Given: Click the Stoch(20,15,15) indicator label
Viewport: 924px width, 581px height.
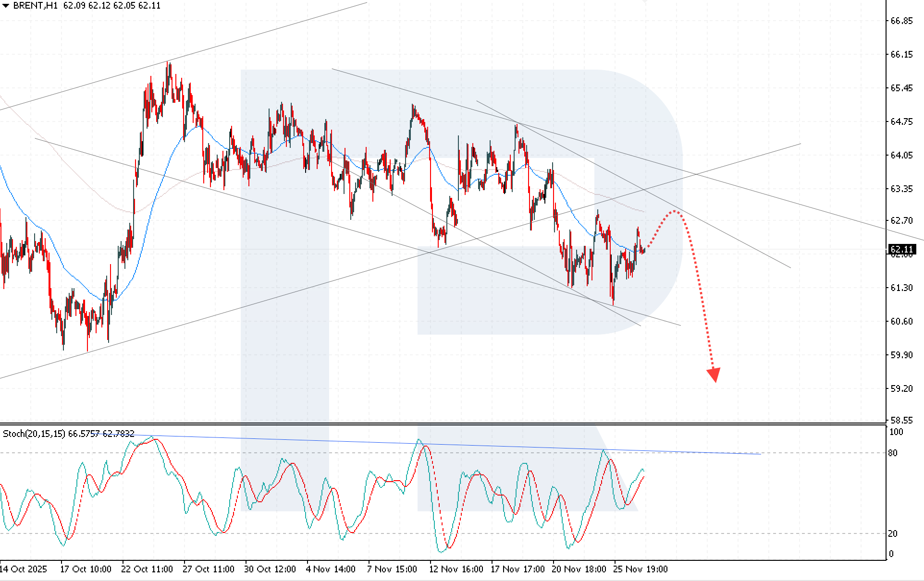Looking at the screenshot, I should [x=34, y=434].
